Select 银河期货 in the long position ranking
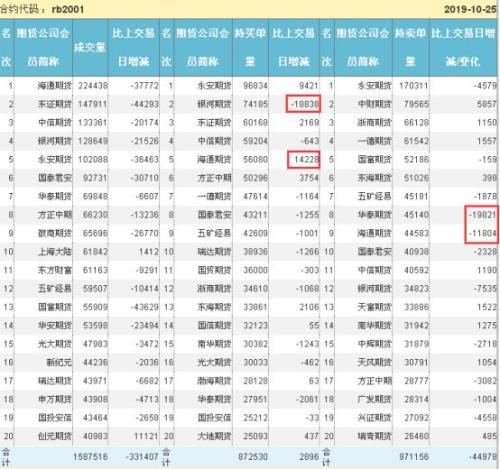 [214, 104]
